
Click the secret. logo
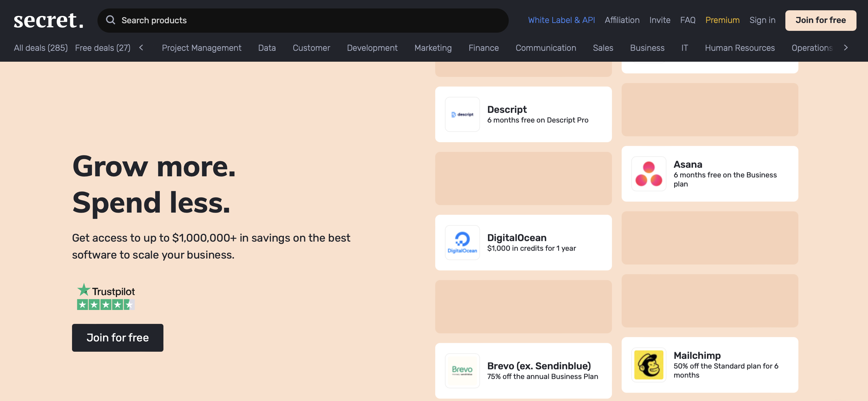click(48, 20)
